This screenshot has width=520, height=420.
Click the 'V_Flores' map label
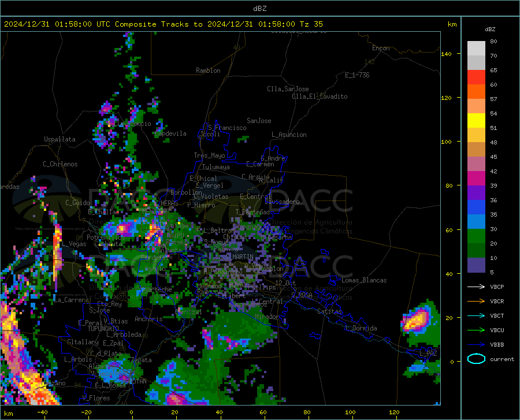pos(96,398)
